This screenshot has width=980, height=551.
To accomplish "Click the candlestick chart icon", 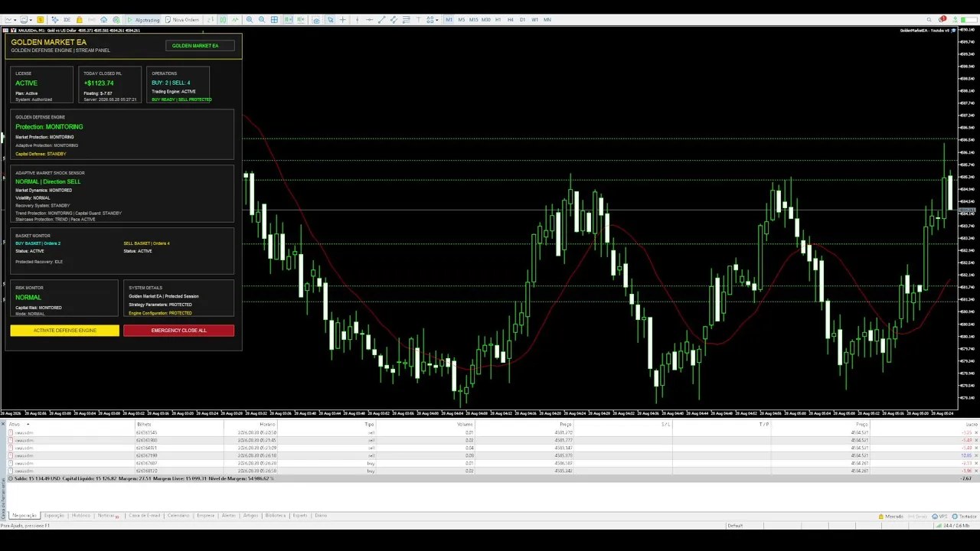I will click(x=223, y=20).
